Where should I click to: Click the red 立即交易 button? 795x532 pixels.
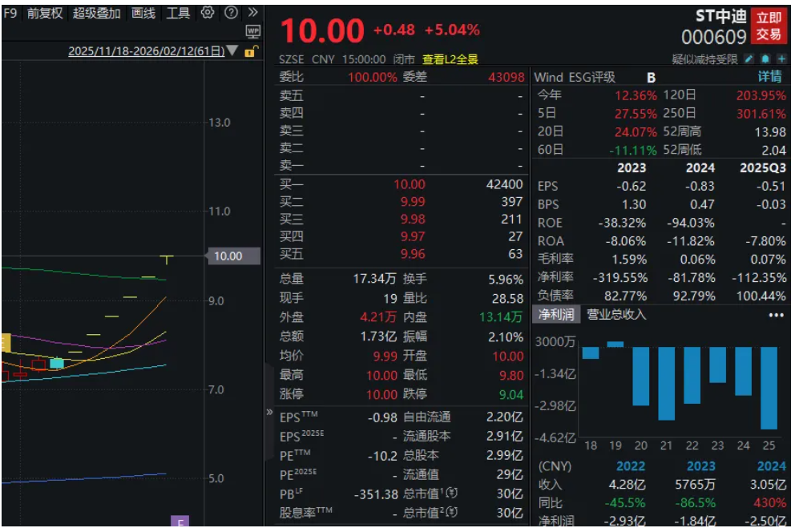pyautogui.click(x=769, y=26)
